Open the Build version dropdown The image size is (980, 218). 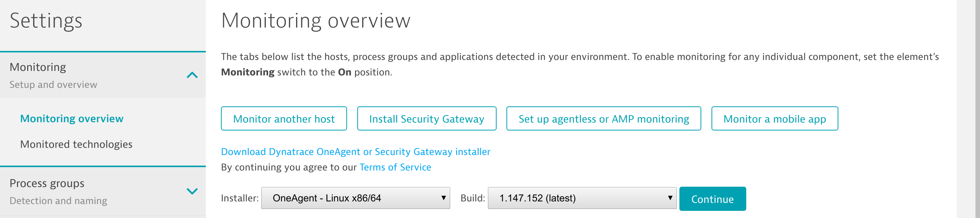coord(582,198)
